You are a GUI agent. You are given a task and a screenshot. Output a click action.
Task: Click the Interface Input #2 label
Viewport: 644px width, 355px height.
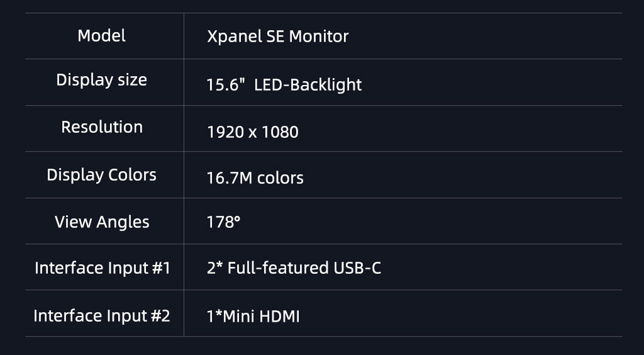[x=101, y=316]
